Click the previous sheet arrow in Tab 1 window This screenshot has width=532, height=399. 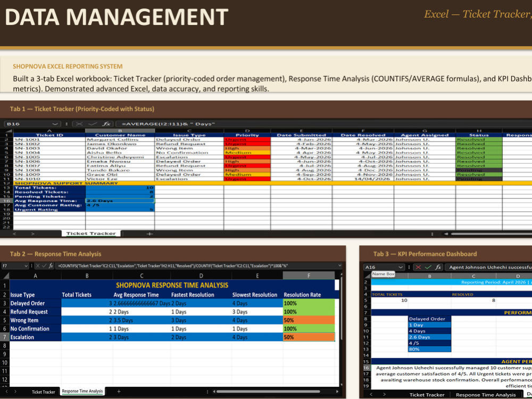click(x=14, y=234)
